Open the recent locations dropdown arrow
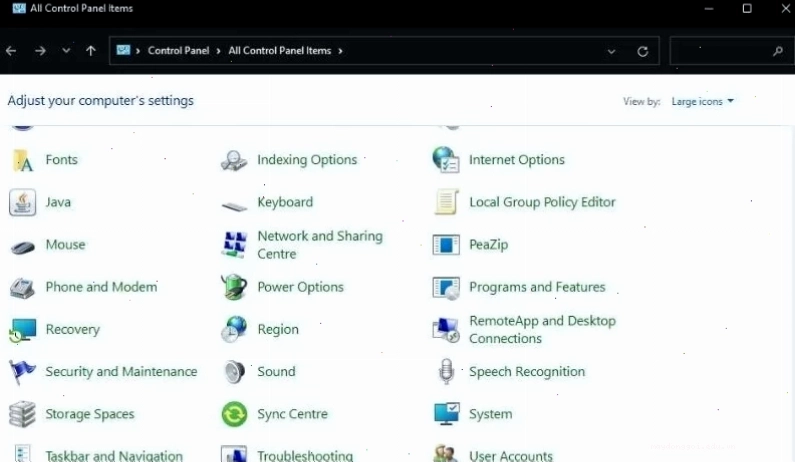 [x=66, y=51]
